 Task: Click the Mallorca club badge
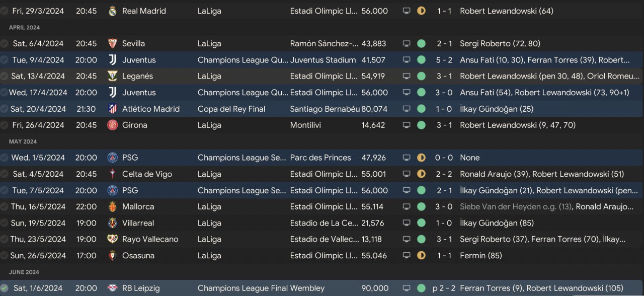[x=113, y=207]
